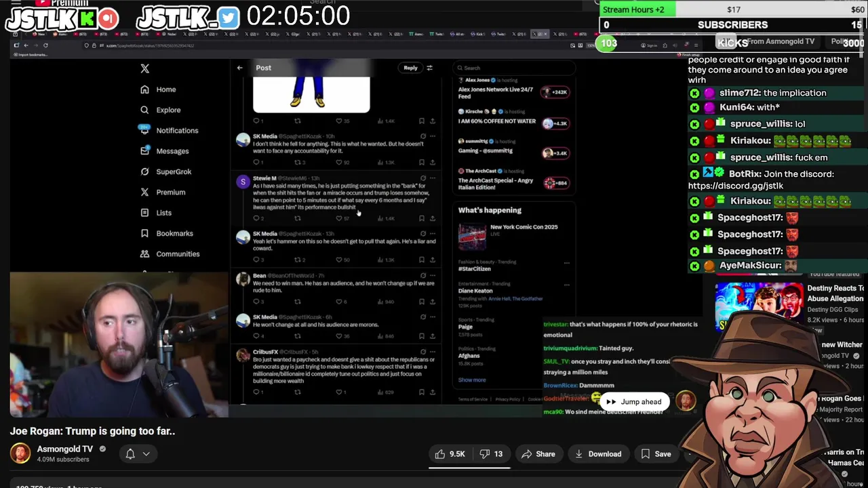Click the Bookmarks sidebar icon

coord(144,233)
